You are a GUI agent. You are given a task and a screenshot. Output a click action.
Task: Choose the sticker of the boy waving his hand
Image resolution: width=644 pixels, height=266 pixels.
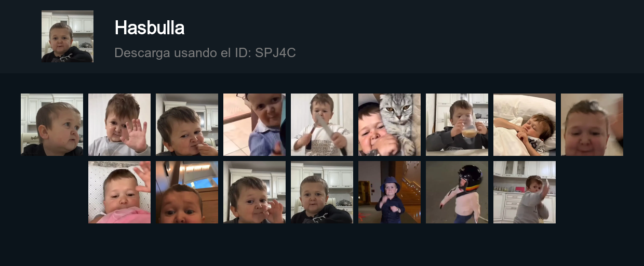point(119,125)
